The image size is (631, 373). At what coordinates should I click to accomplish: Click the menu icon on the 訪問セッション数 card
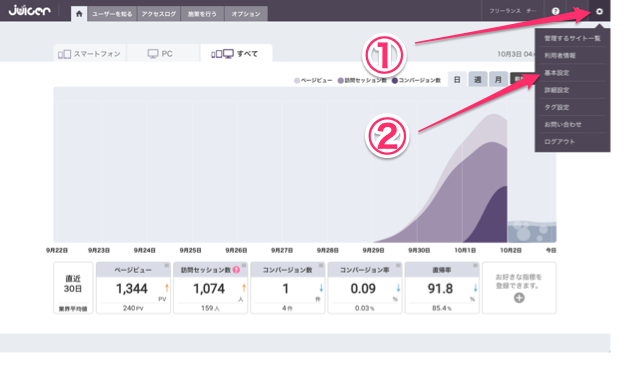click(244, 266)
